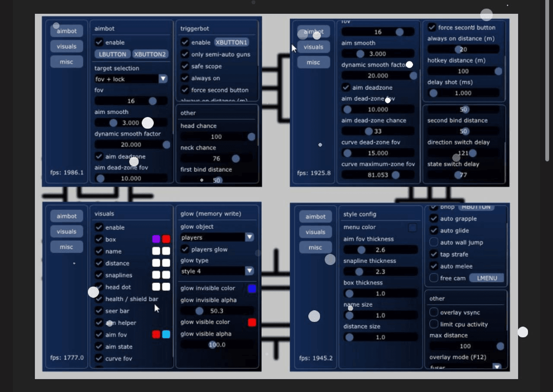Click the max distance slider showing 100
This screenshot has width=553, height=392.
coord(466,346)
